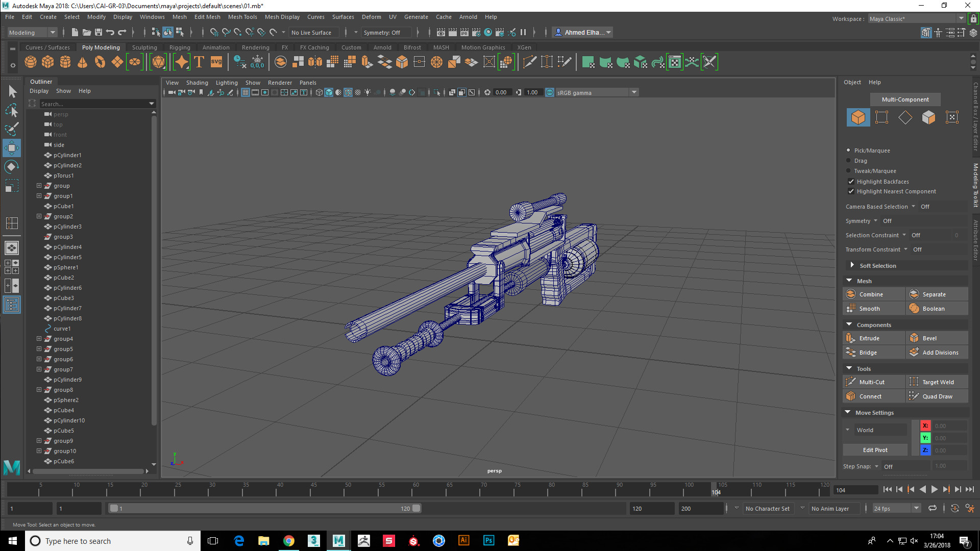980x551 pixels.
Task: Open the sRGB gamma view transform dropdown
Action: pos(597,93)
